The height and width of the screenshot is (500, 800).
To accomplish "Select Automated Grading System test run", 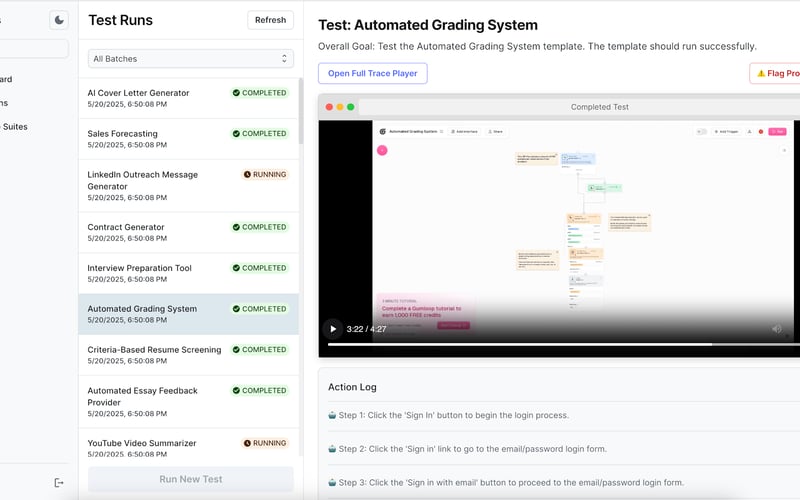I will click(x=189, y=314).
